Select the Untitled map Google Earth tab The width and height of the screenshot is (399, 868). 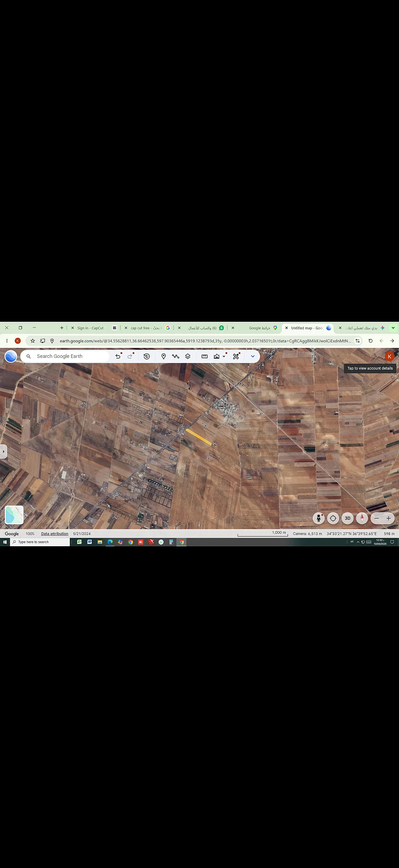308,328
